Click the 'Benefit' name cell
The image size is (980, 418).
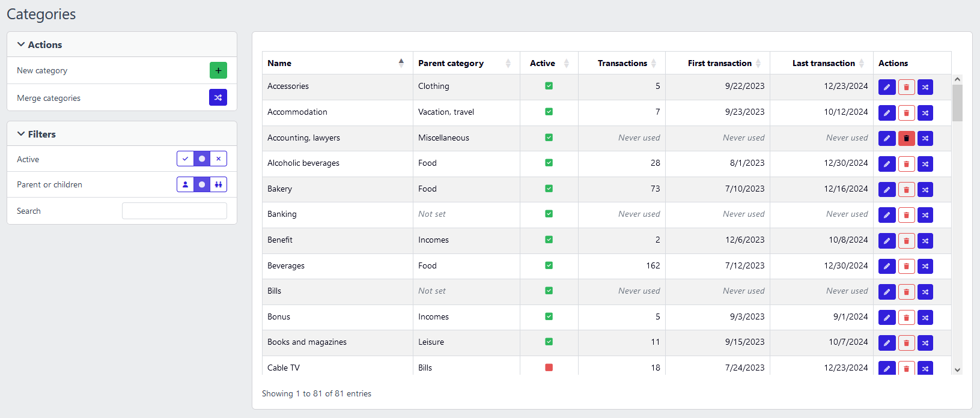[x=338, y=240]
